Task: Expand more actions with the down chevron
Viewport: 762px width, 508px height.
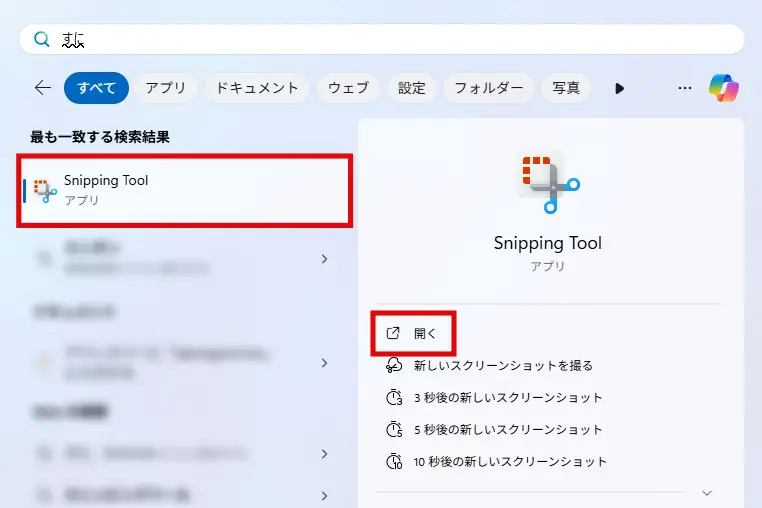Action: 707,493
